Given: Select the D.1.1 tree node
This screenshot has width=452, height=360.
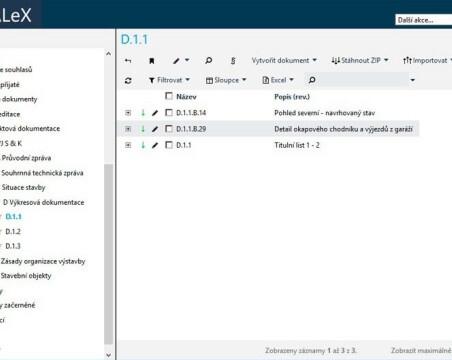Looking at the screenshot, I should click(13, 217).
